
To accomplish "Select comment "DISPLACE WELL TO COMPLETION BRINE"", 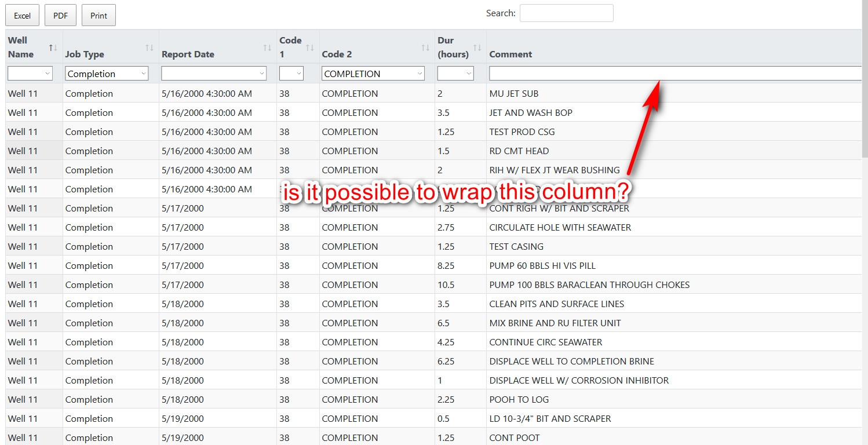I will click(572, 361).
